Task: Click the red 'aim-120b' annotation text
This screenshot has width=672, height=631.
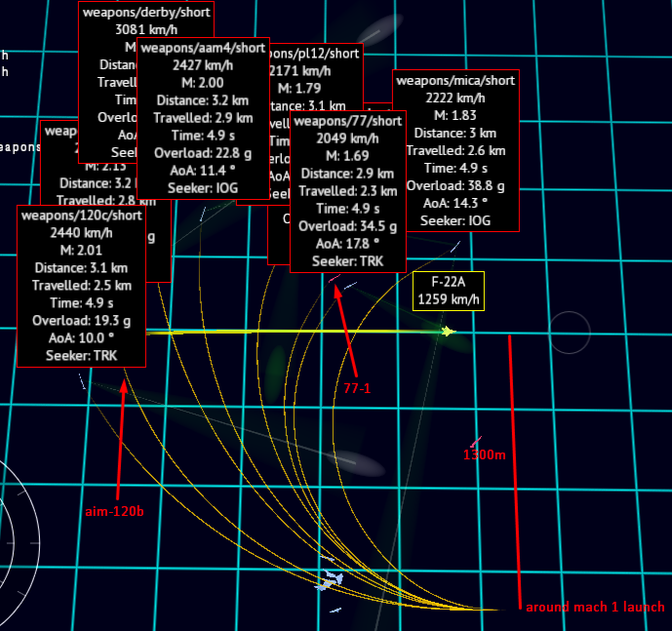Action: tap(114, 511)
